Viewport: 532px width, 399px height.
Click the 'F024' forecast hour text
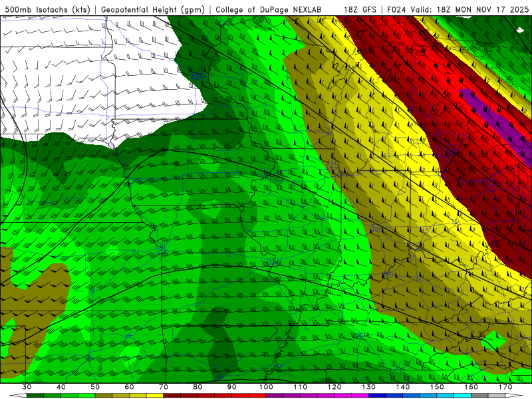[396, 9]
